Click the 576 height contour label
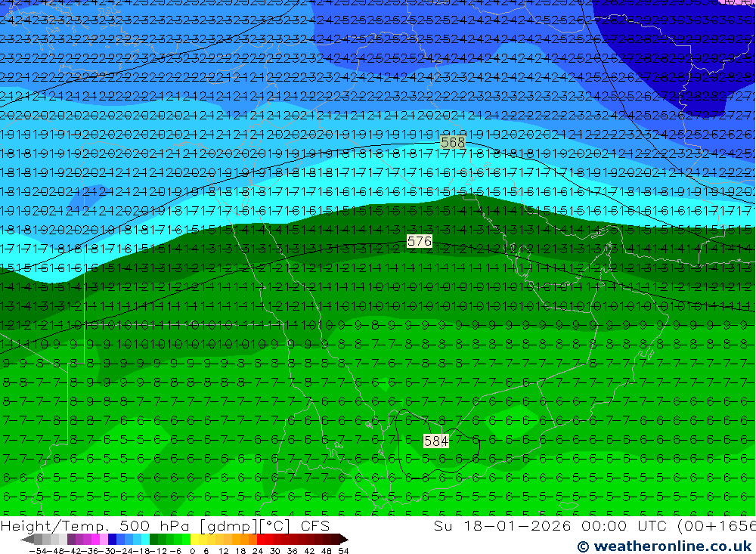756x554 pixels. [x=419, y=241]
